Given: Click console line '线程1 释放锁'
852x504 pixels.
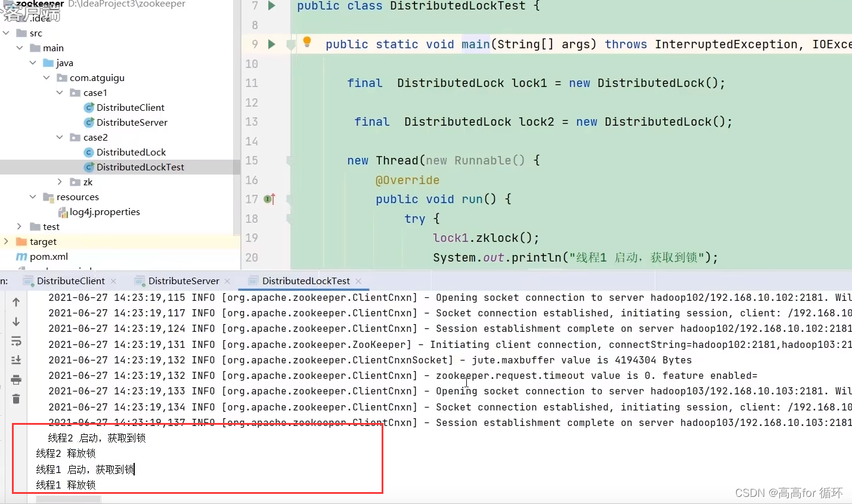Looking at the screenshot, I should 66,485.
